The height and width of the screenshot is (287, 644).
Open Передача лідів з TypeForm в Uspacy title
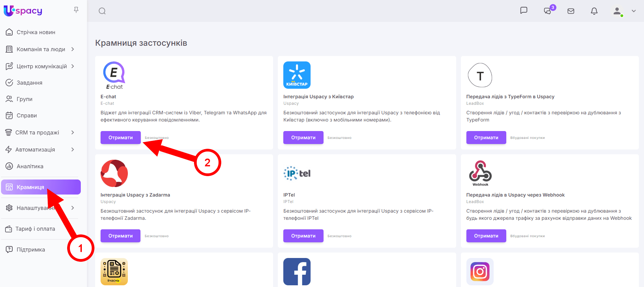click(x=510, y=97)
